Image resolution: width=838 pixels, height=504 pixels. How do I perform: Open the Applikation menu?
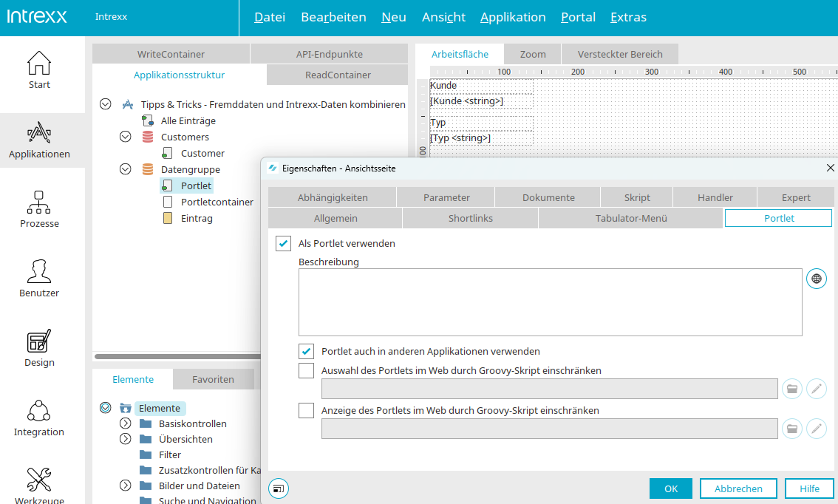(513, 17)
